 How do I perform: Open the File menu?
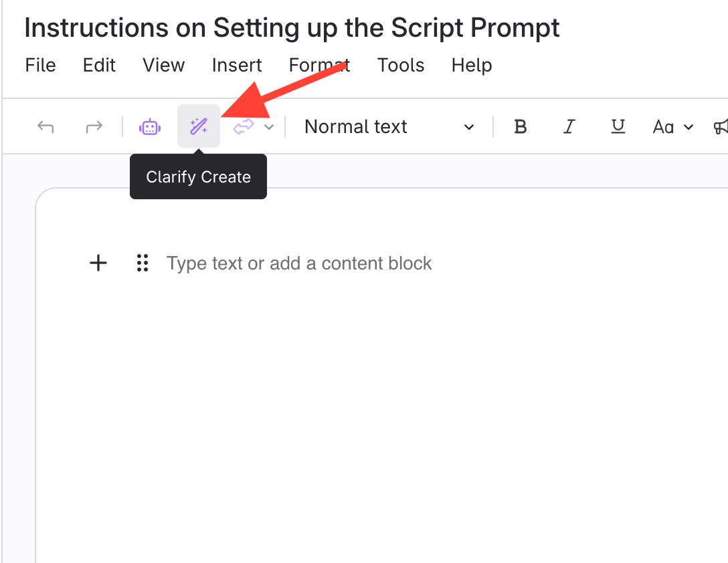[x=40, y=65]
